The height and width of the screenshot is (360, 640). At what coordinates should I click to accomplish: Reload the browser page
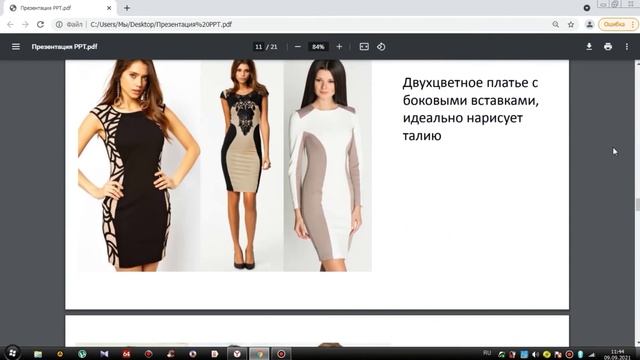click(x=40, y=24)
